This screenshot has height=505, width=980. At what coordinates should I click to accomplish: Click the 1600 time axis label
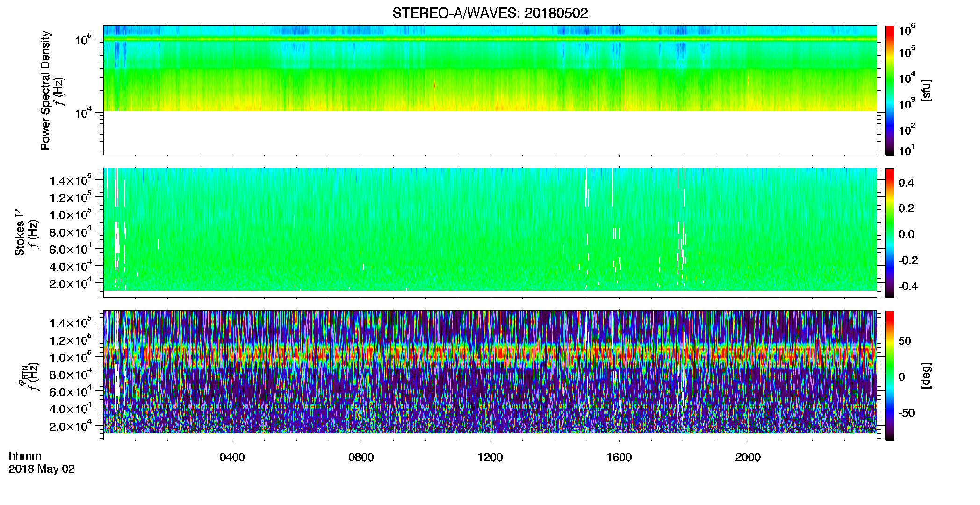(x=619, y=457)
